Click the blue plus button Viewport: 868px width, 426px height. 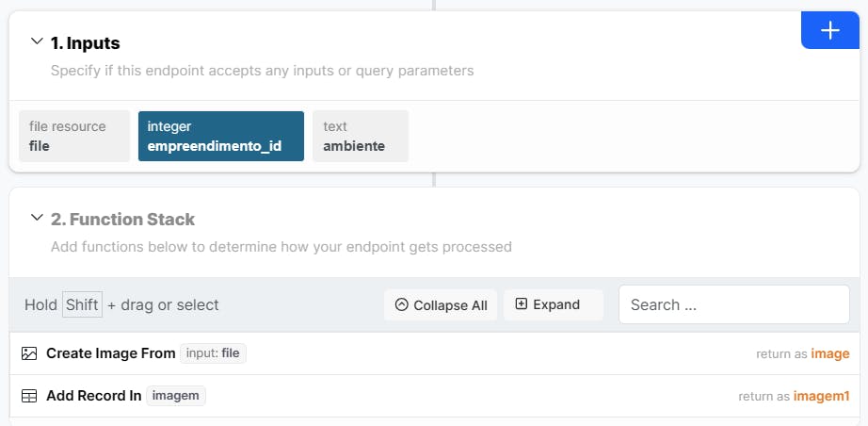[829, 31]
